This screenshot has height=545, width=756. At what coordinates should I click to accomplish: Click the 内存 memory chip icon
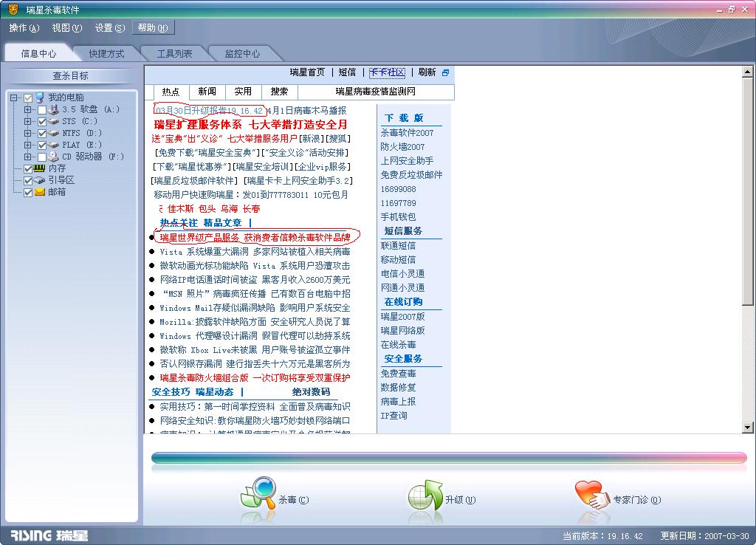[40, 168]
